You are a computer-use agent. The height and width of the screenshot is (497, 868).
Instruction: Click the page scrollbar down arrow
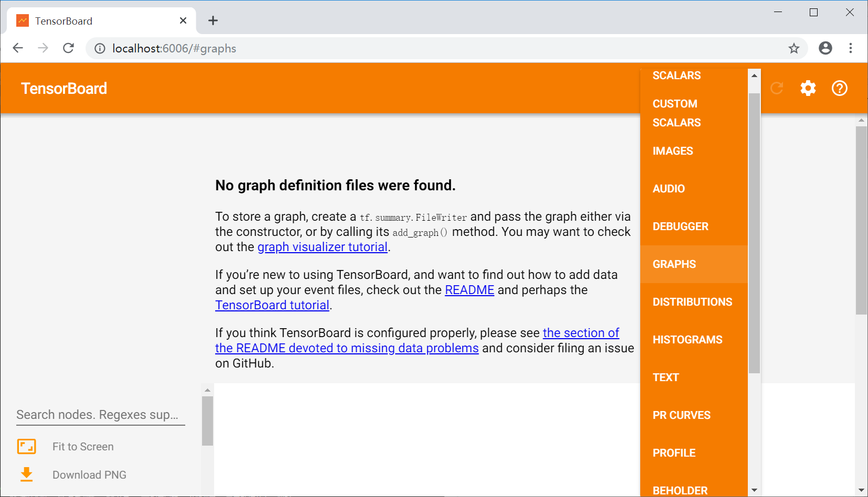coord(861,490)
